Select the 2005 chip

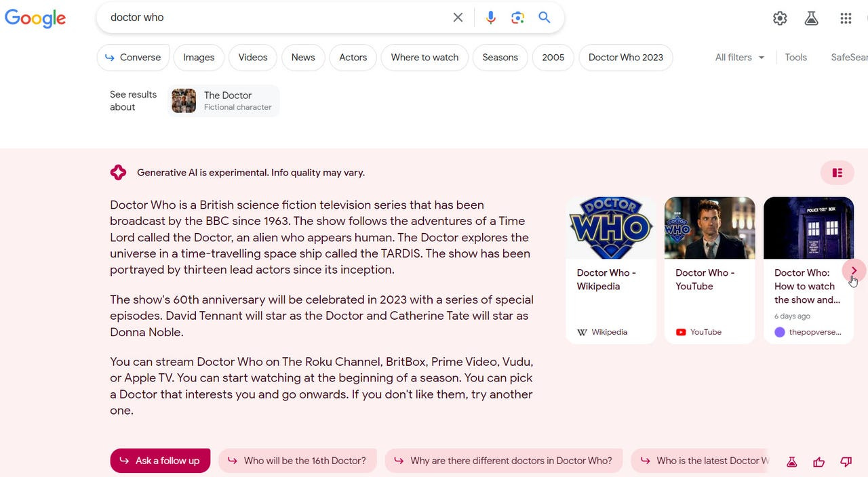pyautogui.click(x=553, y=58)
